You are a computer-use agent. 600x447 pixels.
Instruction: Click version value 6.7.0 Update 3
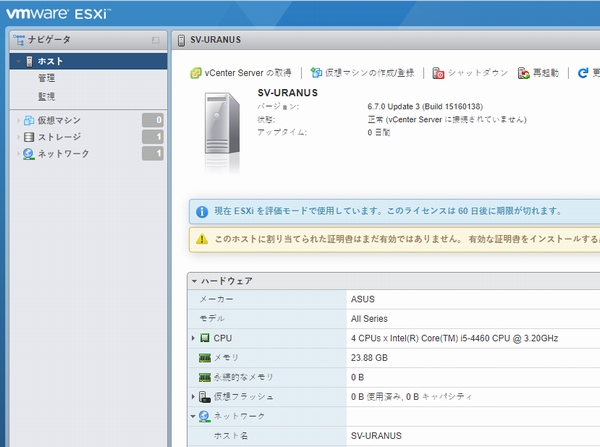(x=425, y=106)
